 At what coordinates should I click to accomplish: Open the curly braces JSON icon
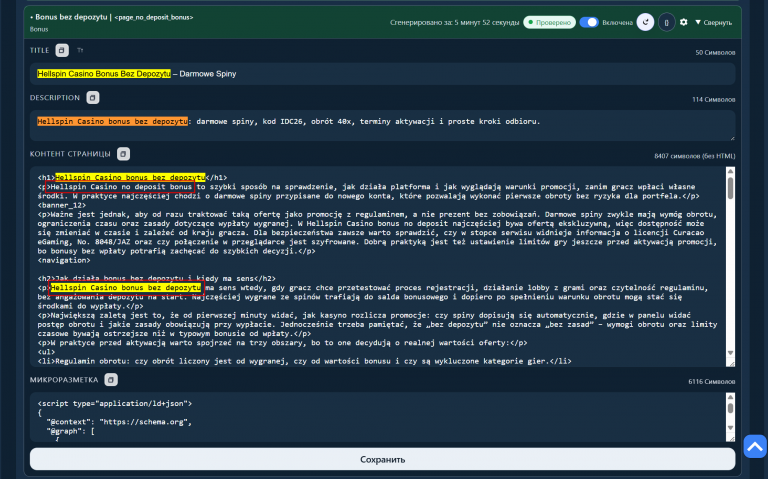click(666, 22)
